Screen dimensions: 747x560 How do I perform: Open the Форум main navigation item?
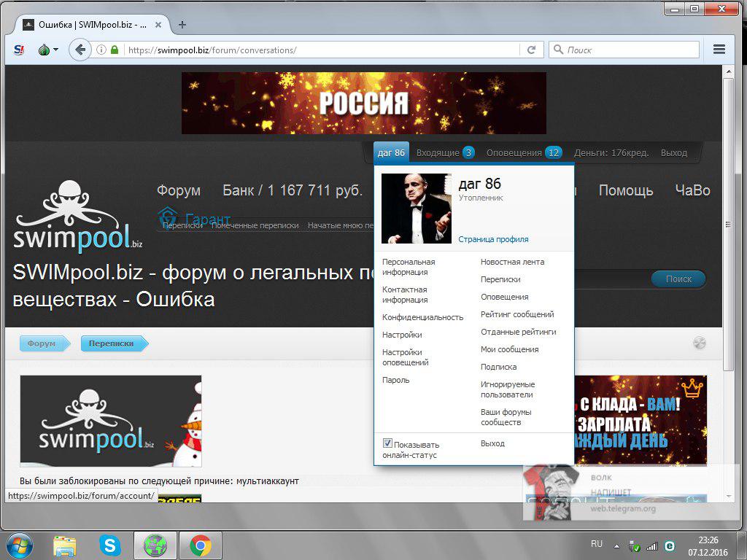(179, 190)
